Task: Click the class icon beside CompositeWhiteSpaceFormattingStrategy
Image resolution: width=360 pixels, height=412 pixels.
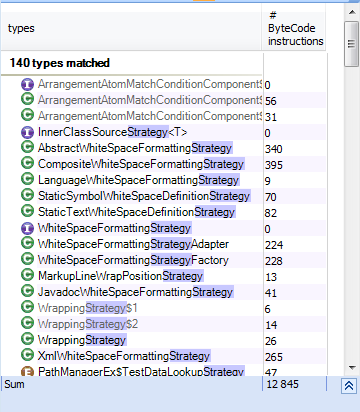Action: pyautogui.click(x=27, y=163)
